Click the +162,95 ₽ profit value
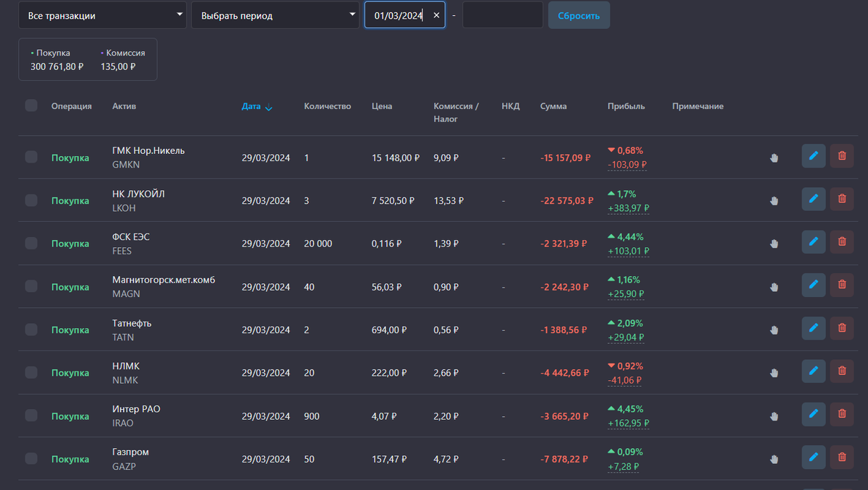868x490 pixels. point(629,423)
